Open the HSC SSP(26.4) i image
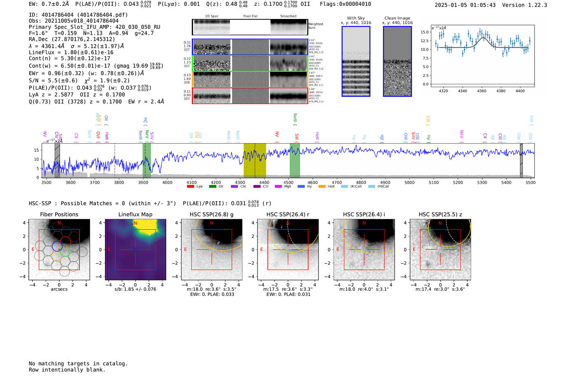The height and width of the screenshot is (392, 576). pyautogui.click(x=364, y=250)
